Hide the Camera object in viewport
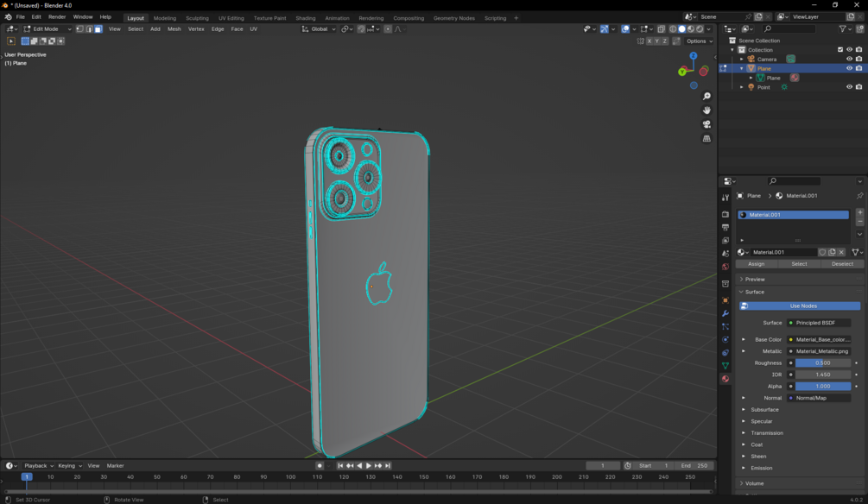 pyautogui.click(x=849, y=60)
